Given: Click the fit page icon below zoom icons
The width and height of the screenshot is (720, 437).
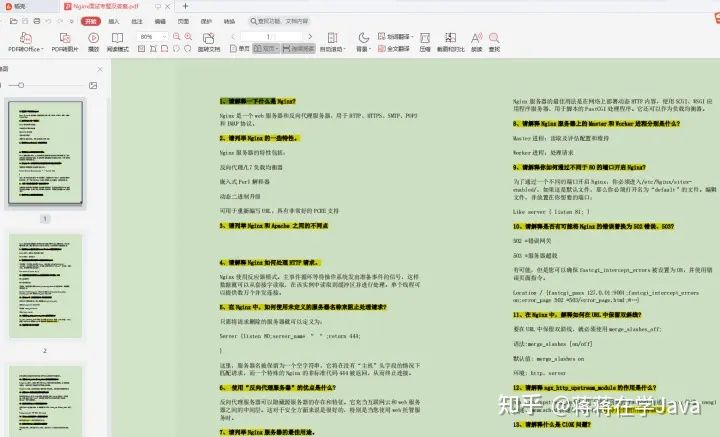Looking at the screenshot, I should coord(164,49).
